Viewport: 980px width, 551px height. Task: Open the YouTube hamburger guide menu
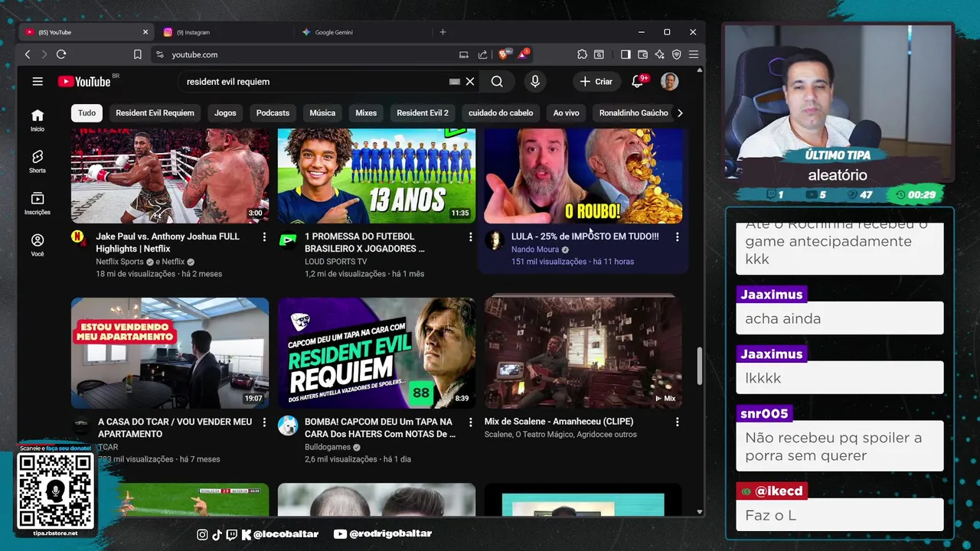pyautogui.click(x=38, y=81)
